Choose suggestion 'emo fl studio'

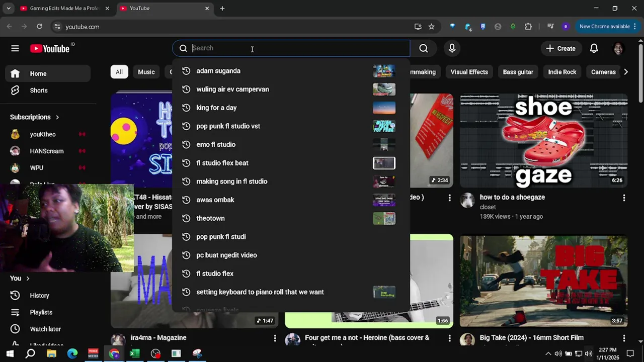coord(291,145)
